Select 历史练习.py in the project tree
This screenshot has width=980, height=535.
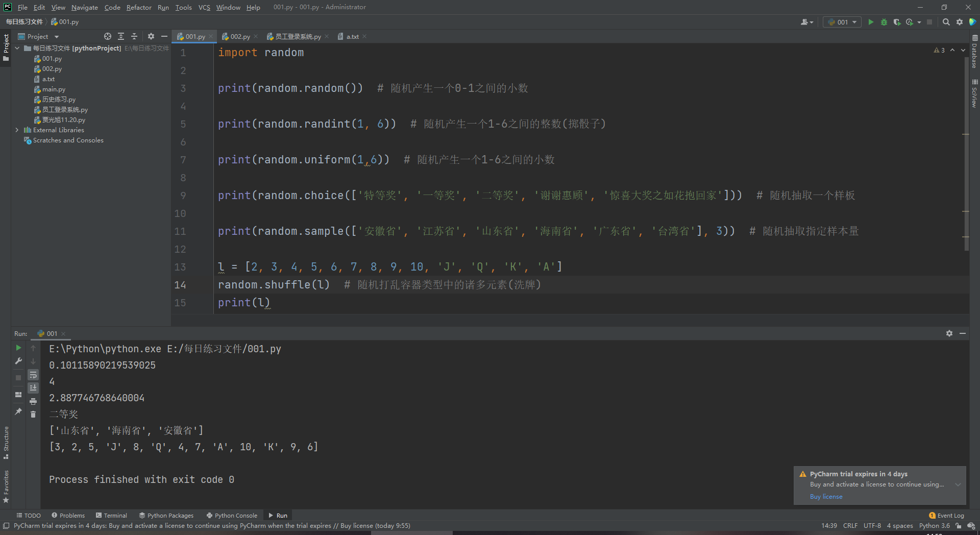click(x=59, y=100)
